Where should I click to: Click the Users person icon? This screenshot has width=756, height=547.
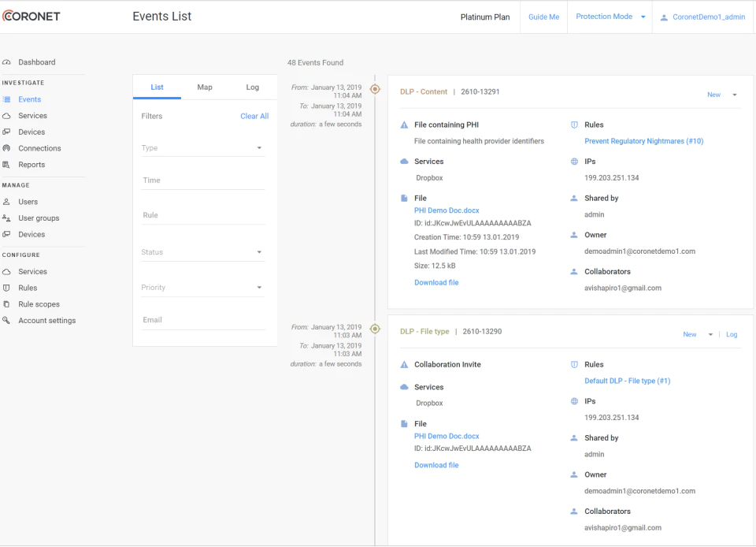[x=6, y=202]
